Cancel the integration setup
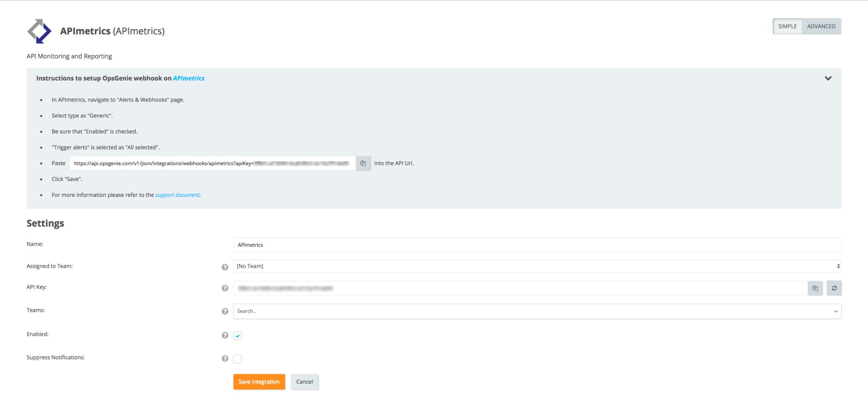Image resolution: width=868 pixels, height=415 pixels. pos(305,382)
